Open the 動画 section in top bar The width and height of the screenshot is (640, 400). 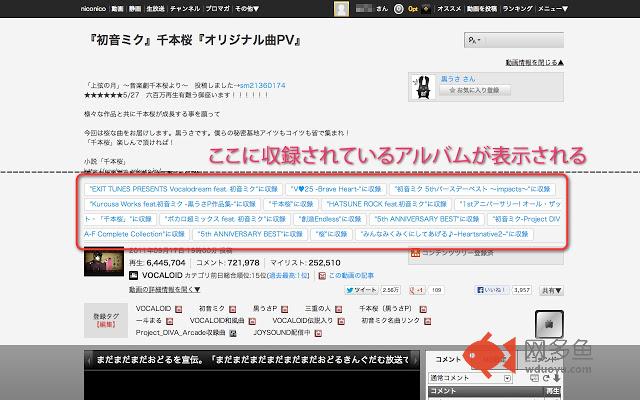click(x=118, y=9)
